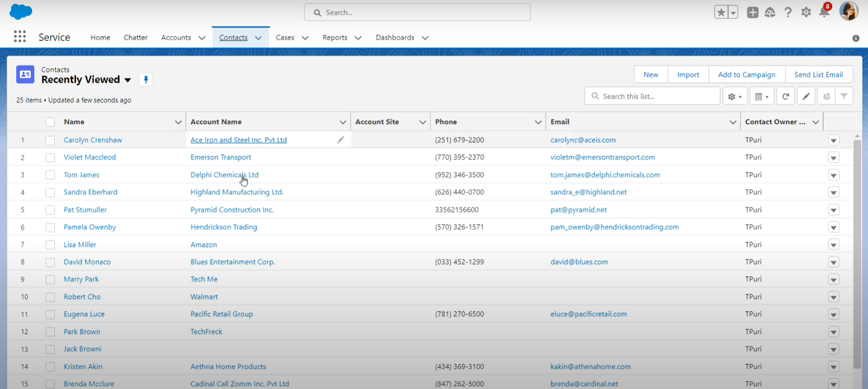Select the Sandra Eberhard row checkbox
This screenshot has width=868, height=389.
[50, 192]
